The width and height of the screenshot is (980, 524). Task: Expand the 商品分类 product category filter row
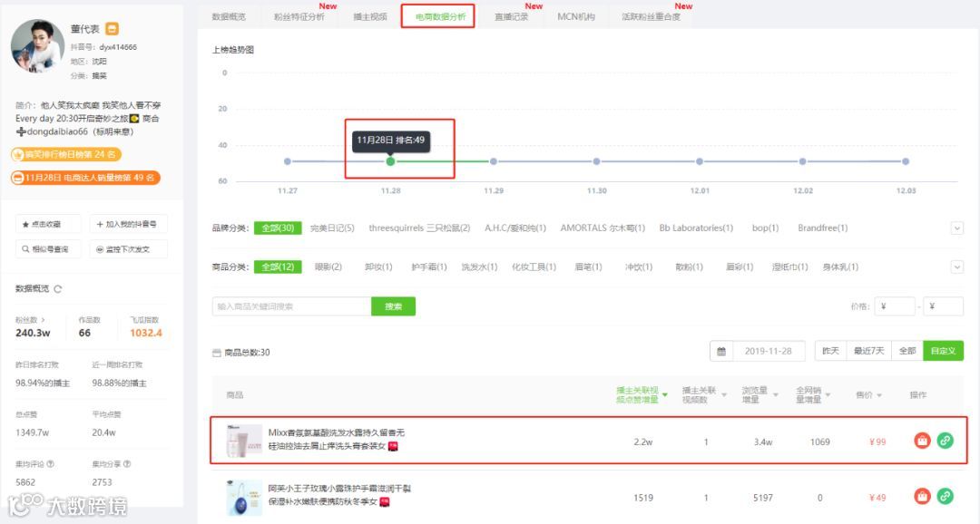[957, 267]
